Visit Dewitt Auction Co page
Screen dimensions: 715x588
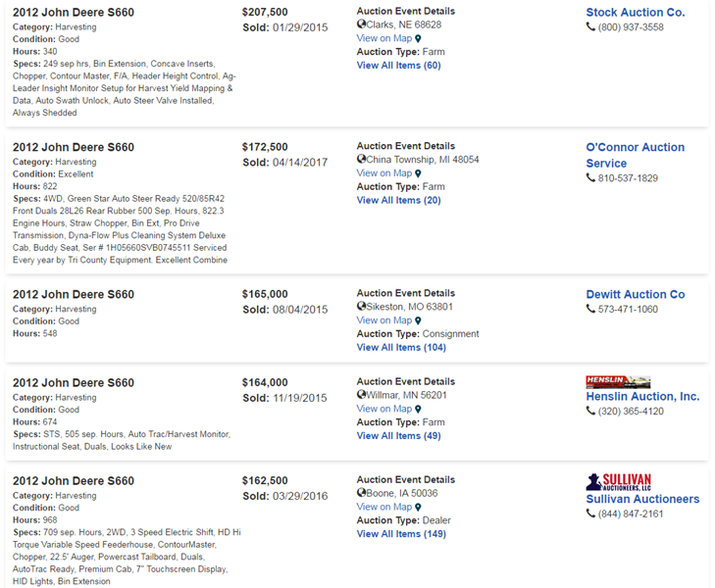pos(635,294)
